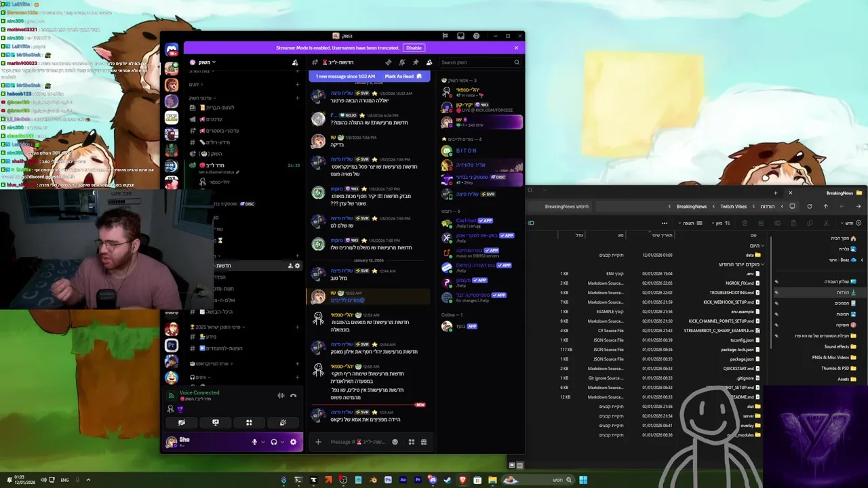The width and height of the screenshot is (868, 488).
Task: Click plus attachment button in message bar
Action: (x=318, y=442)
